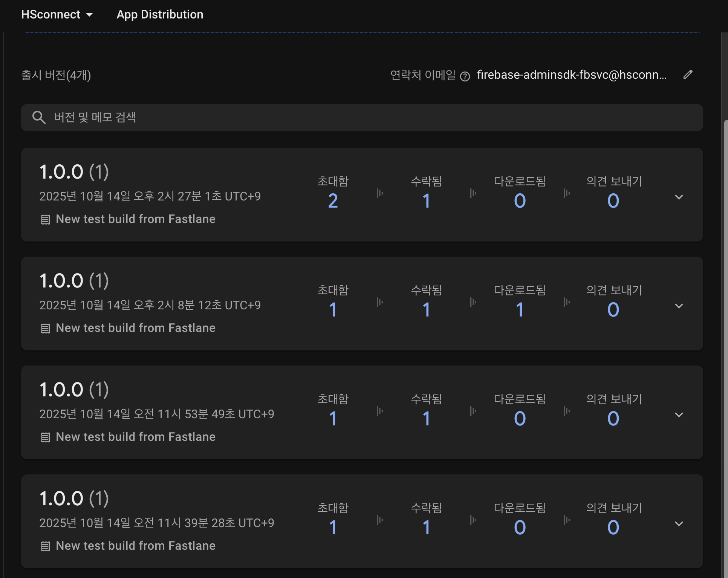Expand the 오전 11시 53분 release card
The width and height of the screenshot is (728, 578).
[679, 415]
